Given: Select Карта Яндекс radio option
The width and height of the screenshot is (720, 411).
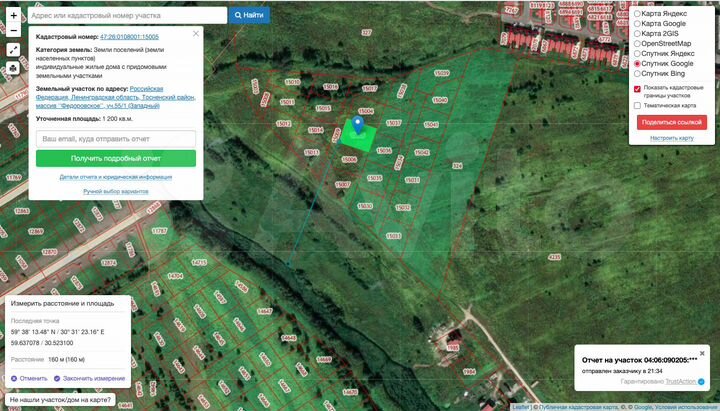Looking at the screenshot, I should pos(637,14).
